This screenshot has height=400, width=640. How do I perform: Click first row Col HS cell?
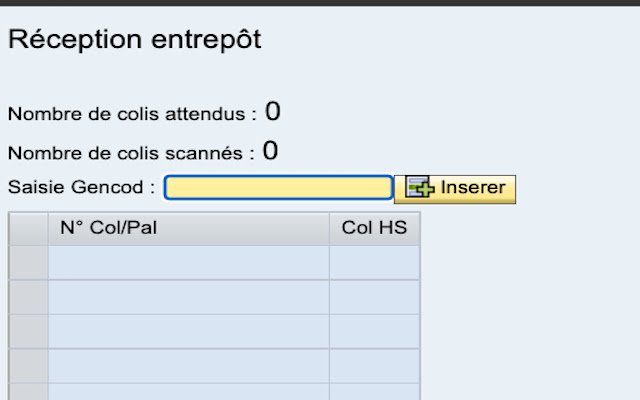click(374, 262)
